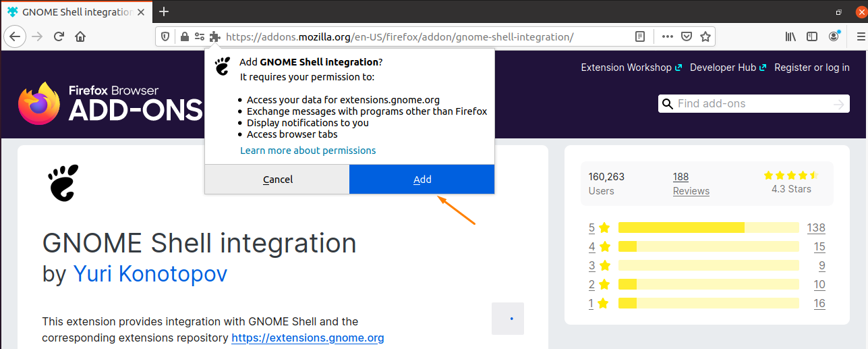Click the extension puzzle-piece icon
This screenshot has height=349, width=868.
point(214,36)
